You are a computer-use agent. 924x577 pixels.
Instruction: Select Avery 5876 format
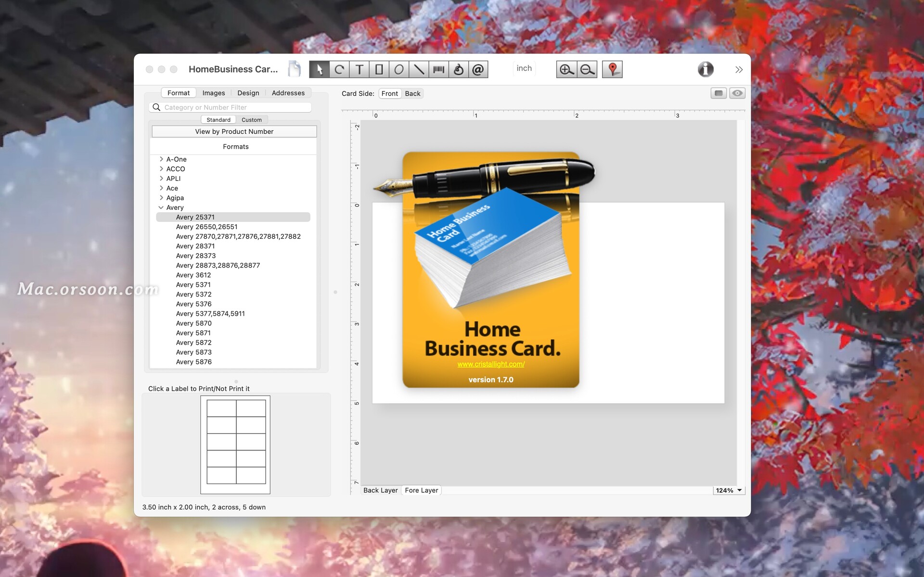(233, 361)
